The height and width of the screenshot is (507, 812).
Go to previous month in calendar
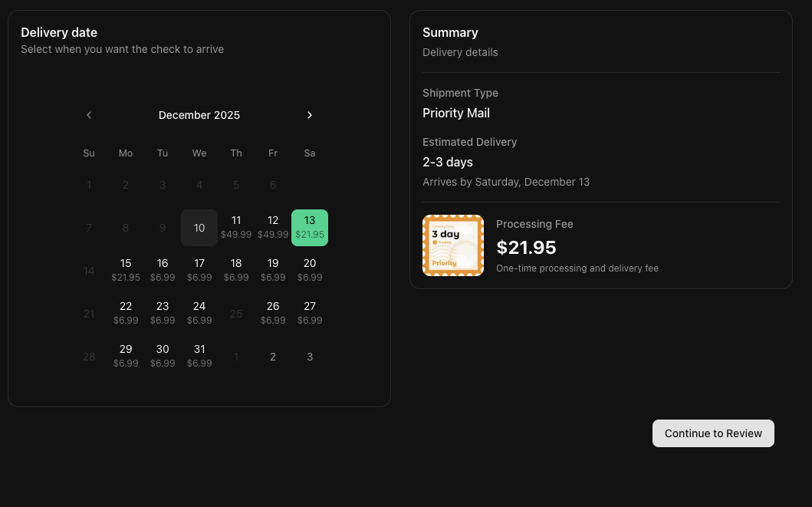coord(89,115)
